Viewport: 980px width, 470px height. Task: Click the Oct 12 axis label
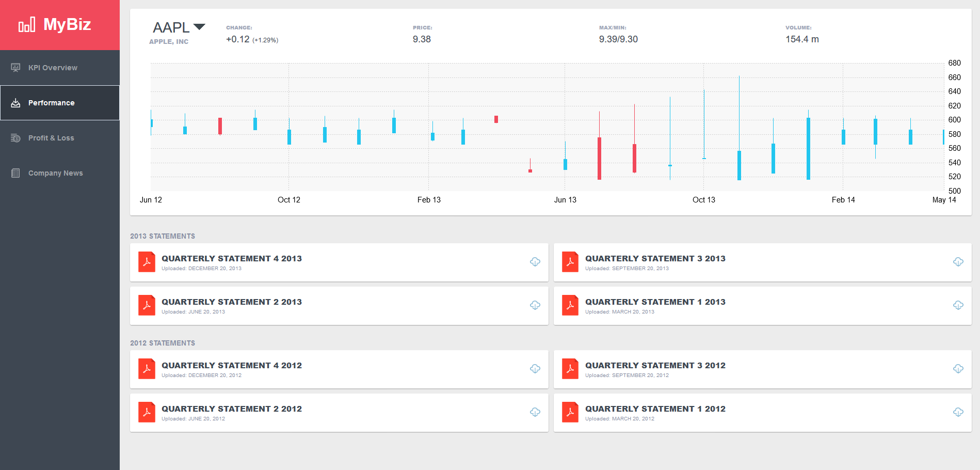tap(289, 200)
